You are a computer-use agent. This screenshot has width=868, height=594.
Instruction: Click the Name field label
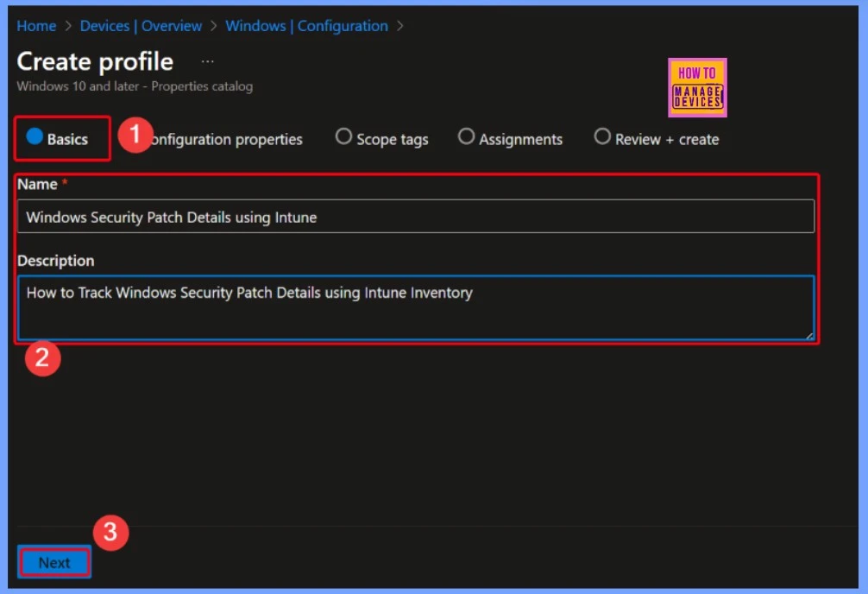click(38, 184)
